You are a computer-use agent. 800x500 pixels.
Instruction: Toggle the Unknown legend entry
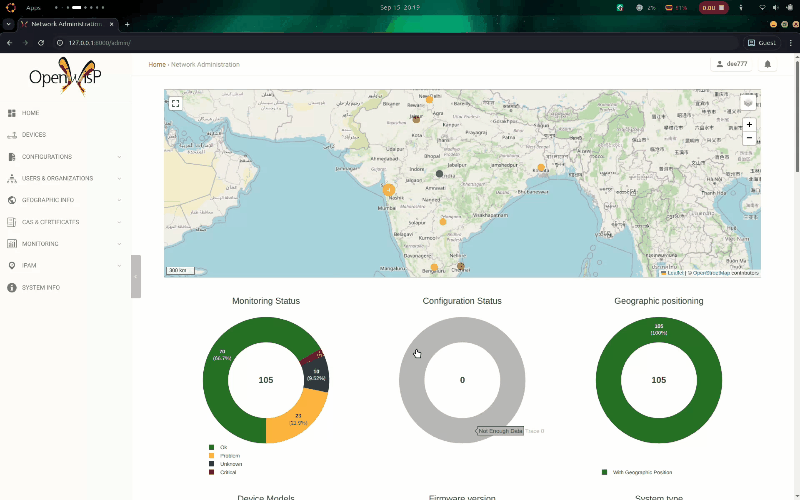coord(225,464)
